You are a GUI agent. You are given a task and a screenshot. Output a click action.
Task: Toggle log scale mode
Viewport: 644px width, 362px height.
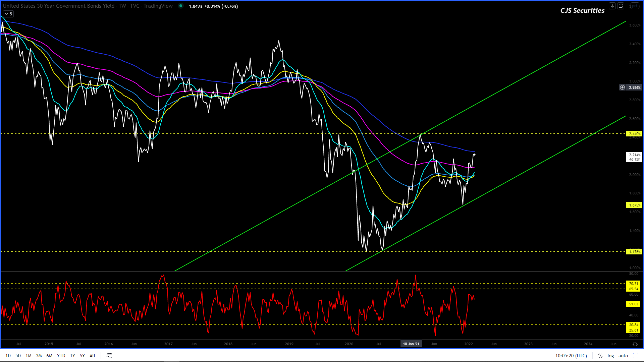point(610,356)
